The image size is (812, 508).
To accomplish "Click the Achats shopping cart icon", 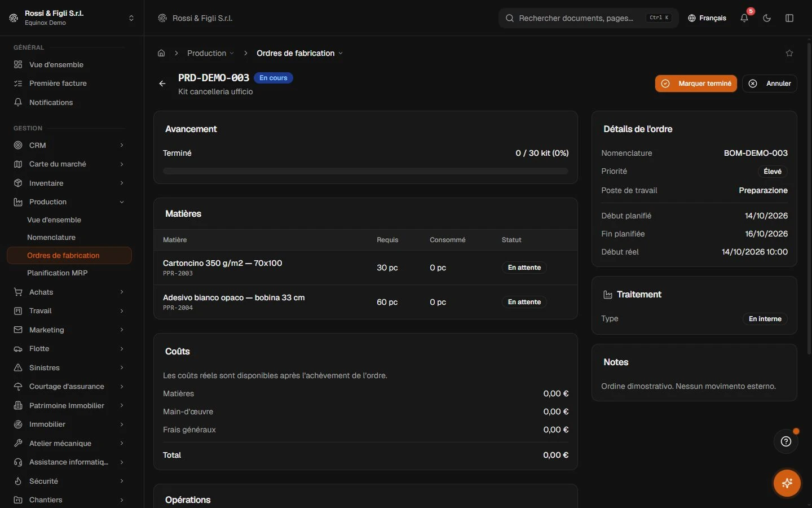I will tap(18, 292).
